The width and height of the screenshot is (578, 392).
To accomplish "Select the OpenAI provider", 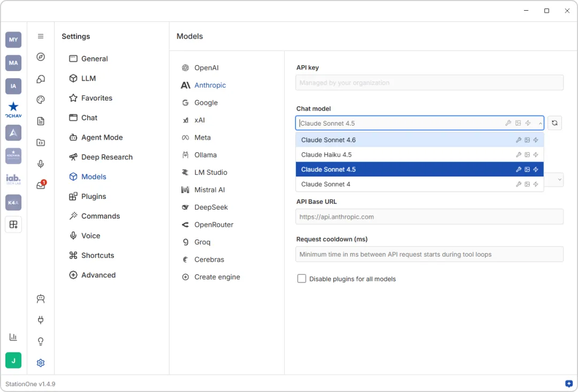I will pos(200,68).
